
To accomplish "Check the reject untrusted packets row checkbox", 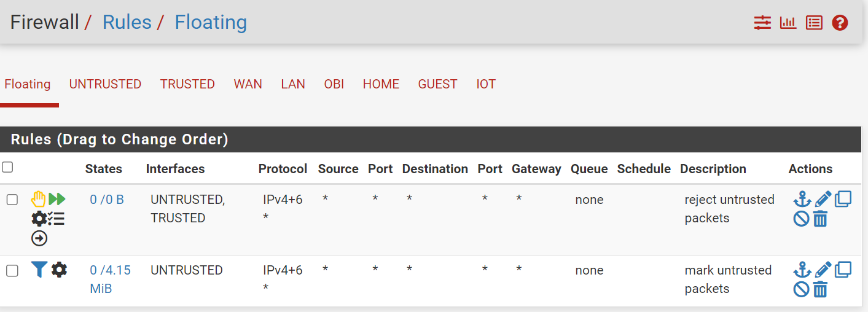I will point(12,200).
